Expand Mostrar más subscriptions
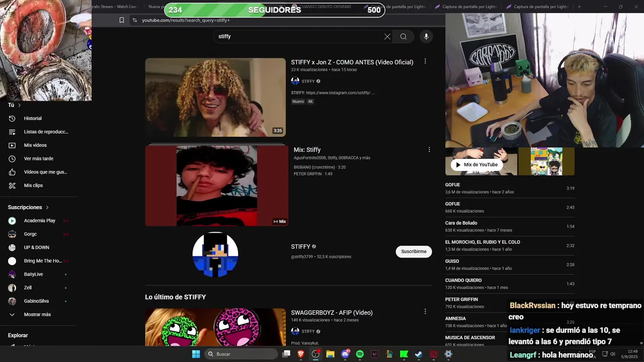644x362 pixels. point(37,315)
